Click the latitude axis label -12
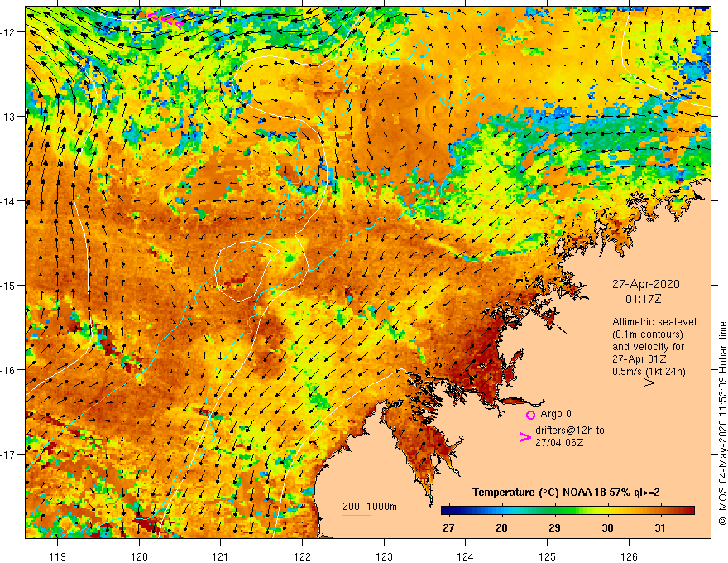728x563 pixels. (x=8, y=32)
